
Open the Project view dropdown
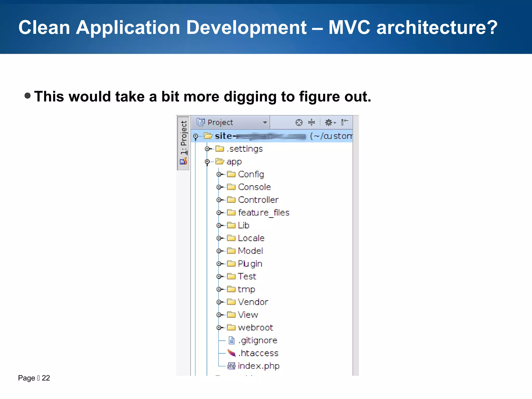pyautogui.click(x=265, y=123)
